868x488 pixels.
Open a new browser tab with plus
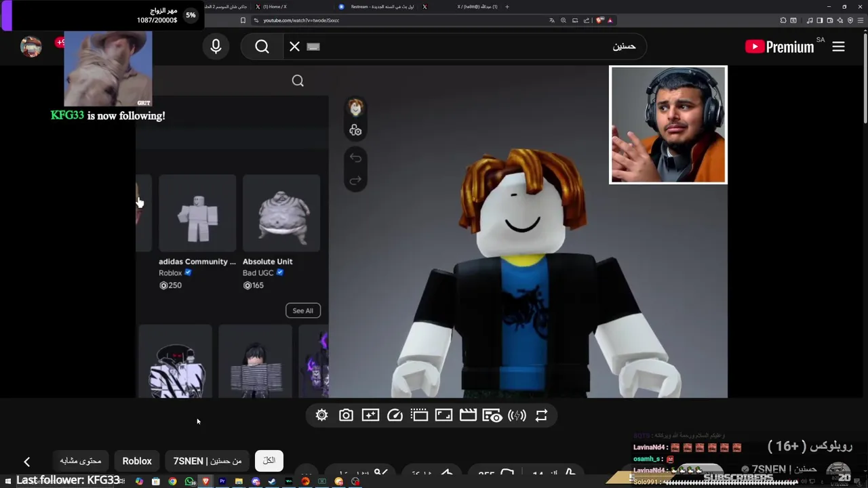(507, 7)
